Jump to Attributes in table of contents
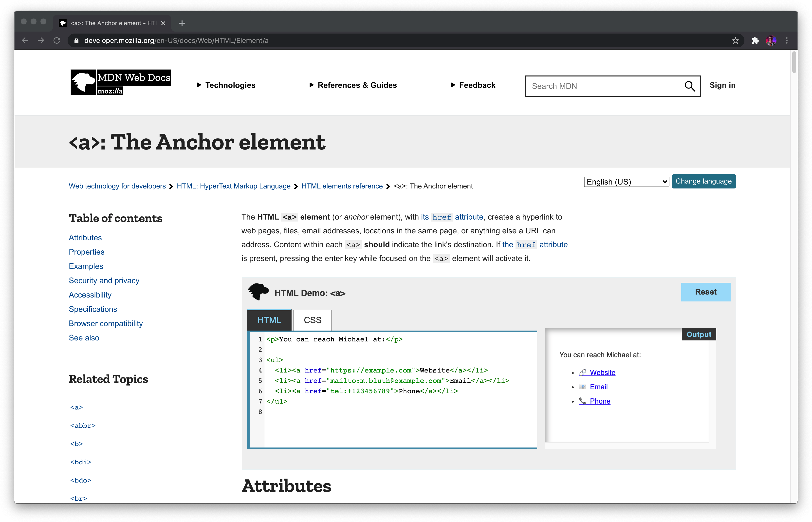 click(x=85, y=238)
